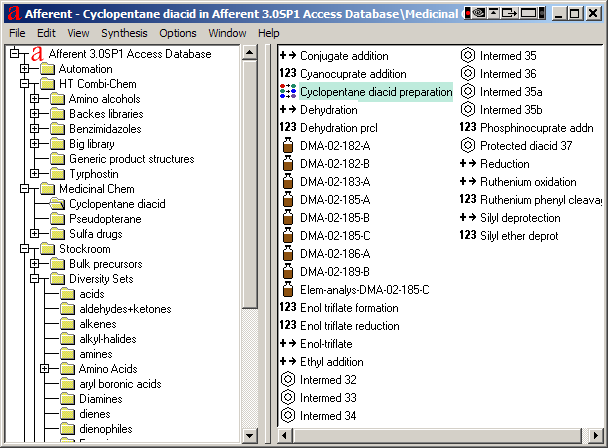Click the open Cyclopentane diacid folder icon
Image resolution: width=608 pixels, height=448 pixels.
(57, 204)
